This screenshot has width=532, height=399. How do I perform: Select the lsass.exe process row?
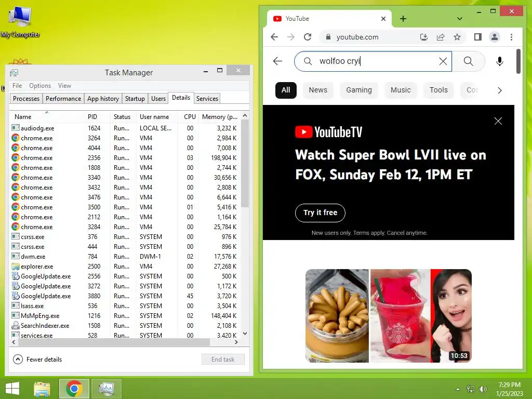click(x=125, y=305)
